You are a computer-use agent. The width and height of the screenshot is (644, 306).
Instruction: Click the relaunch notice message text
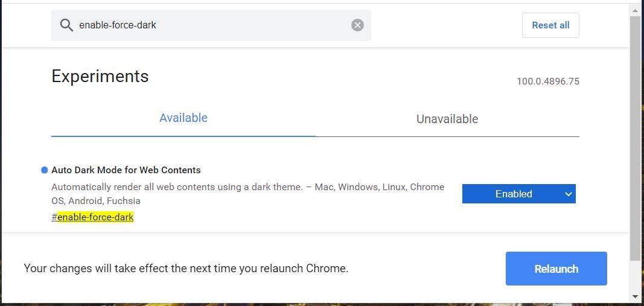(186, 269)
